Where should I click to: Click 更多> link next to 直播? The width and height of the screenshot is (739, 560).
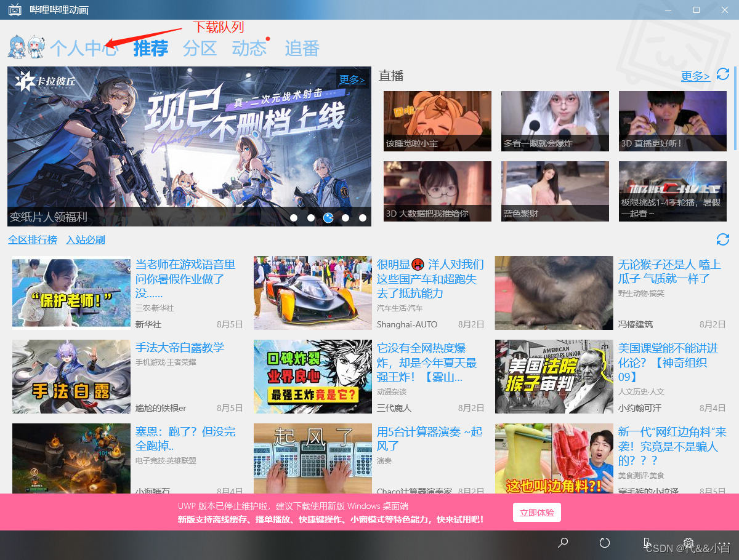click(696, 76)
